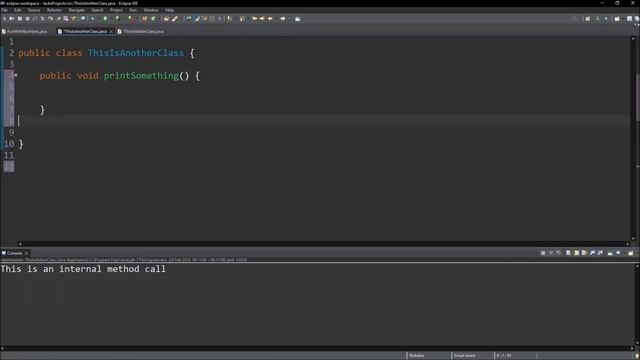Click the Writable status bar entry

tap(417, 356)
